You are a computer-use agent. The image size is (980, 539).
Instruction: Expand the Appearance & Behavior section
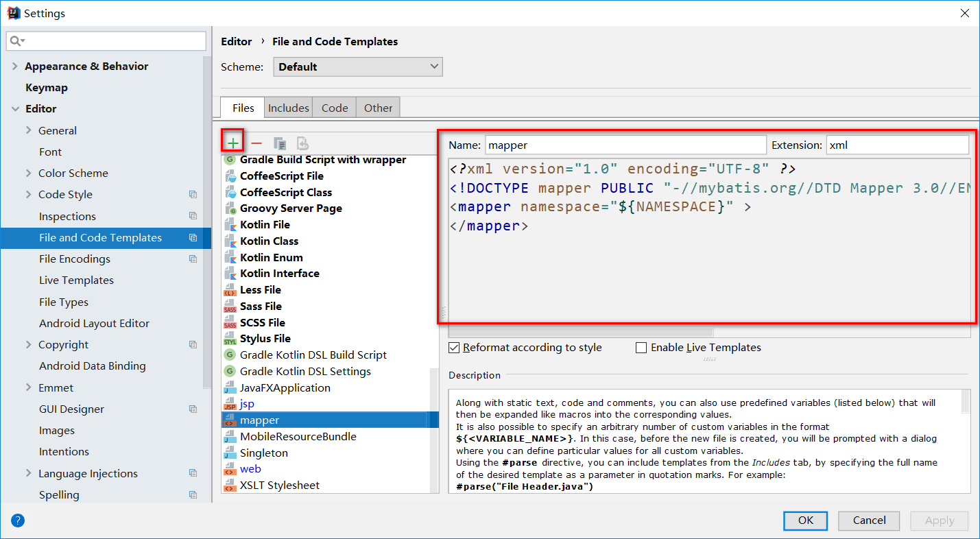[x=15, y=67]
